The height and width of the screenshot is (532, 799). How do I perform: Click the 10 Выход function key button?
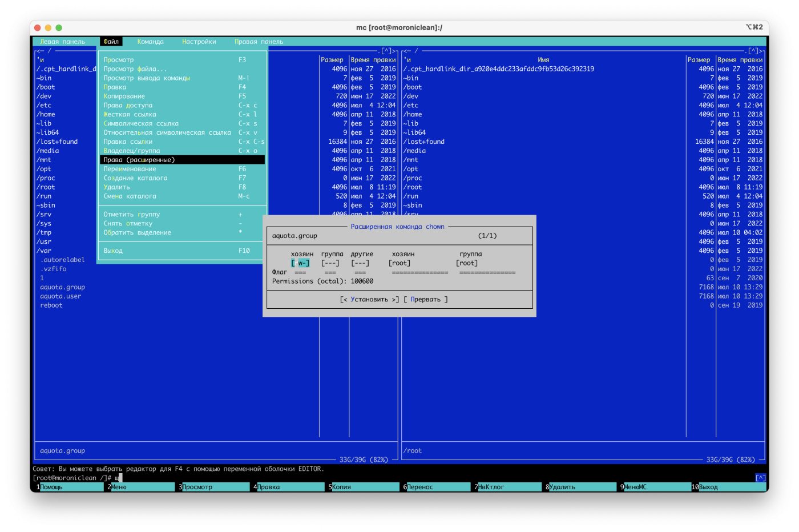coord(728,487)
